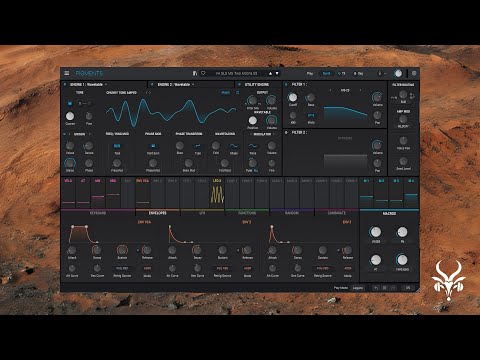Switch to the LFO tab

[202, 213]
